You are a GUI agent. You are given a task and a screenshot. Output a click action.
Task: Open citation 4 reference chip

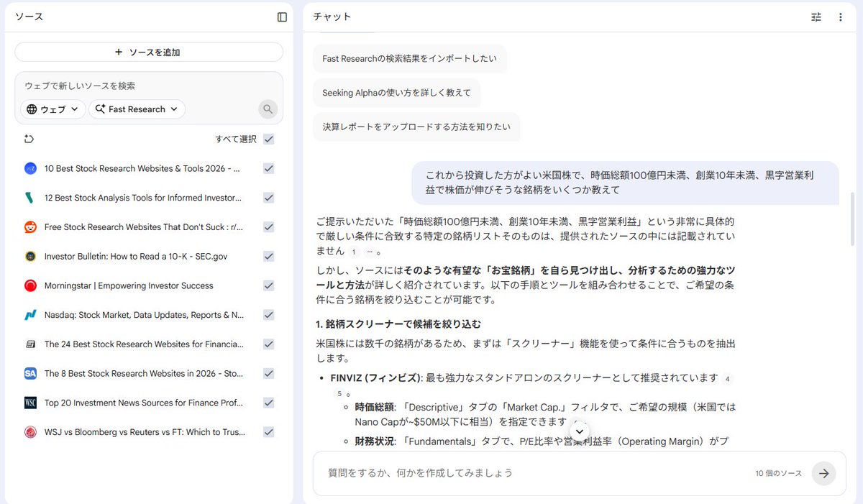click(x=728, y=379)
